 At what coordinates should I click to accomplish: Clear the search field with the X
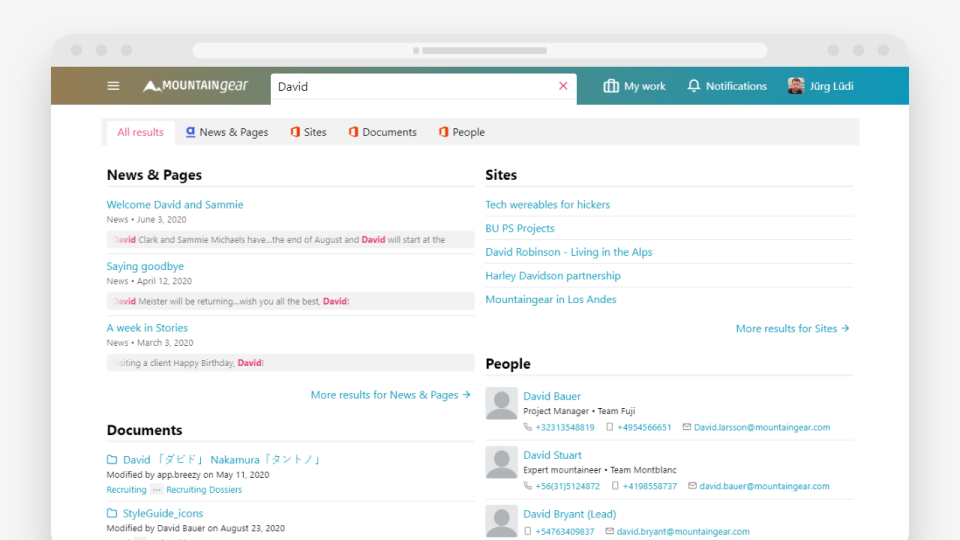click(x=563, y=86)
